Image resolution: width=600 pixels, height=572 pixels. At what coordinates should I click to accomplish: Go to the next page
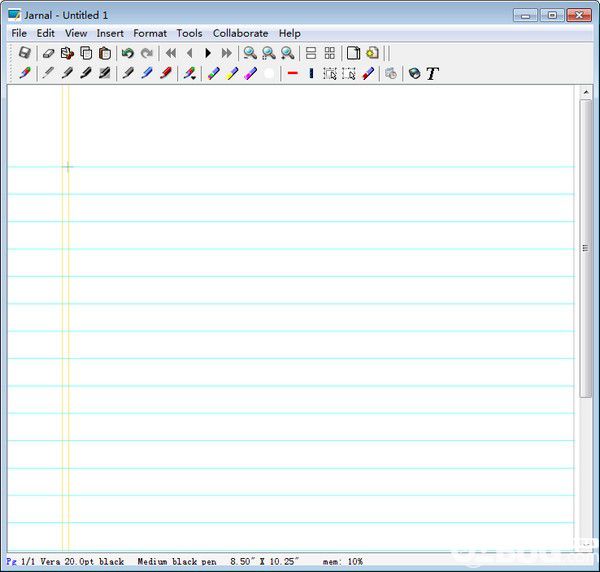208,53
